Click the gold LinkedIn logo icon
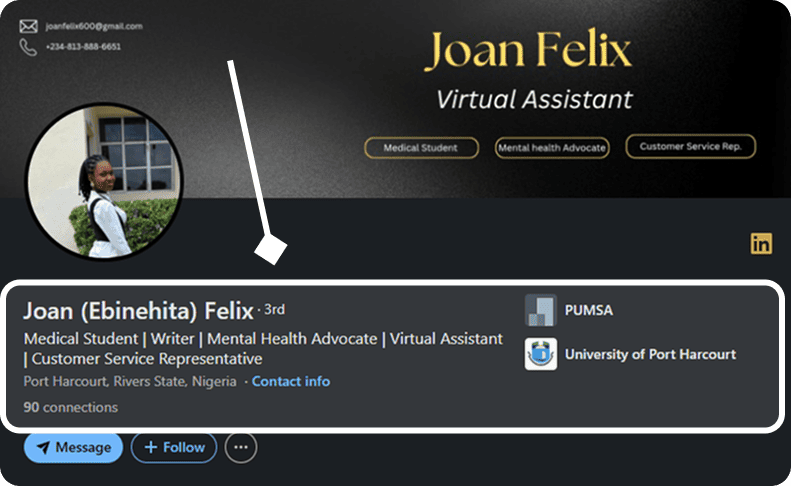 [761, 244]
